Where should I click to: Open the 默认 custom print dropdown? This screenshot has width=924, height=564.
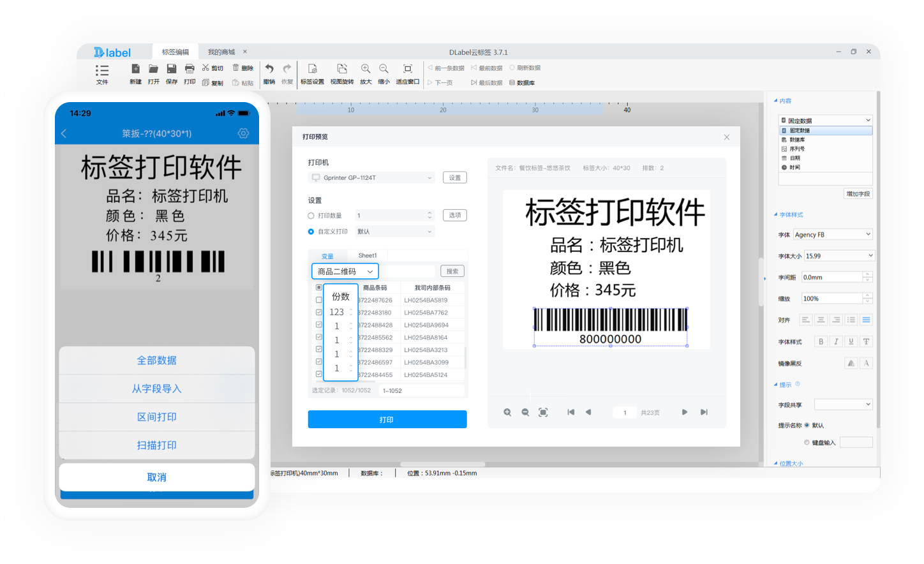click(x=394, y=232)
